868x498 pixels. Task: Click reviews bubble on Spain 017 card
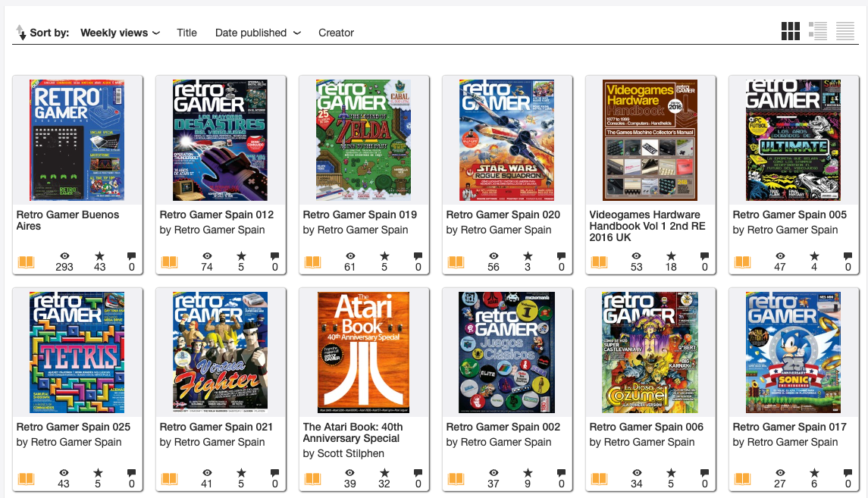pyautogui.click(x=848, y=472)
